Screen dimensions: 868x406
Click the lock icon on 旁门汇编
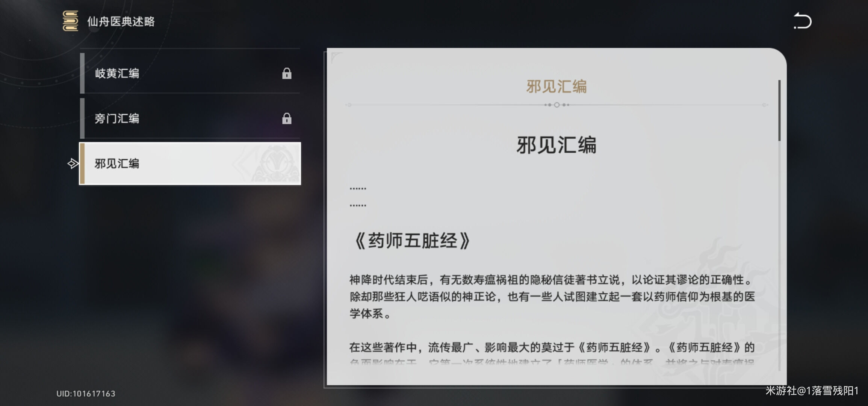click(x=287, y=120)
